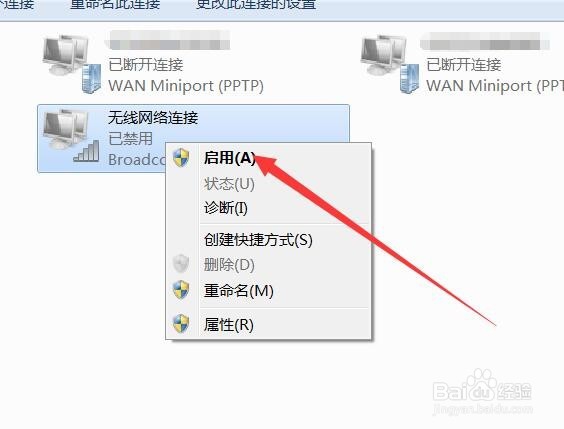Screen dimensions: 564x429
Task: Open 属性(R) from the context menu
Action: (228, 325)
